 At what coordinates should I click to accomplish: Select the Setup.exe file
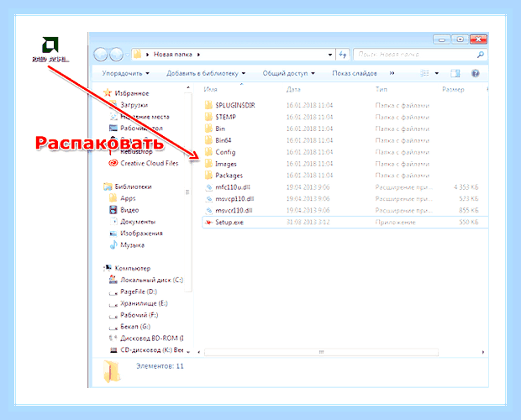coord(345,222)
